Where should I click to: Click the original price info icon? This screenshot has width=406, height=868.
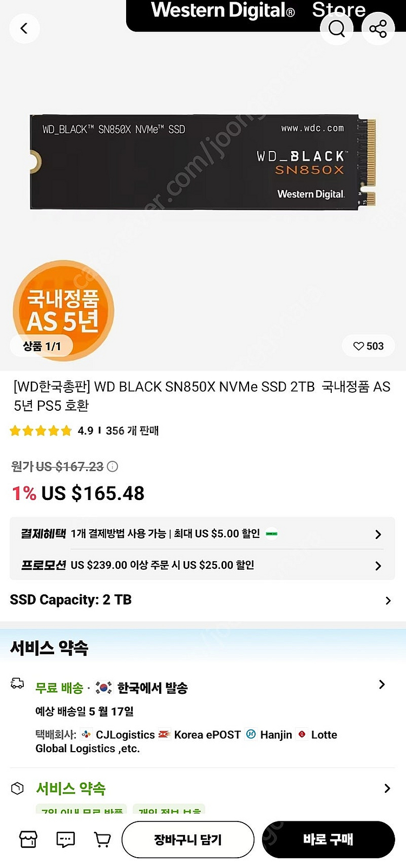pos(113,466)
